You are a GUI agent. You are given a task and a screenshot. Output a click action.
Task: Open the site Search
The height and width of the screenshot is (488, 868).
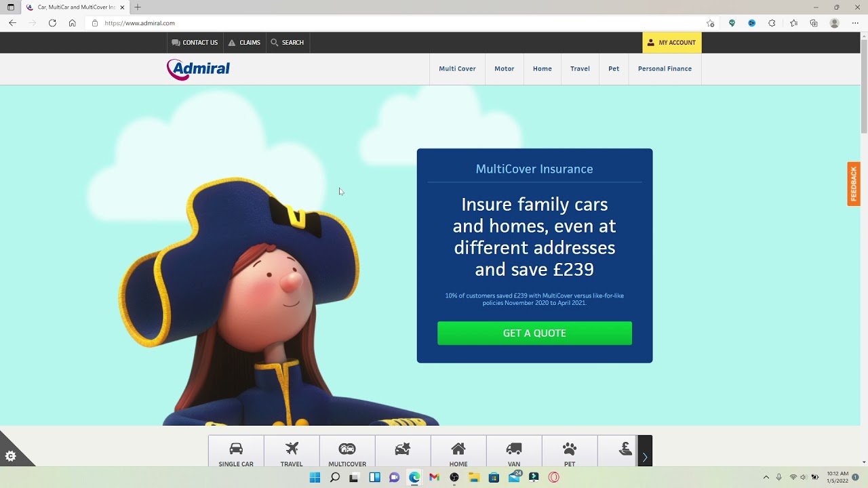coord(288,42)
